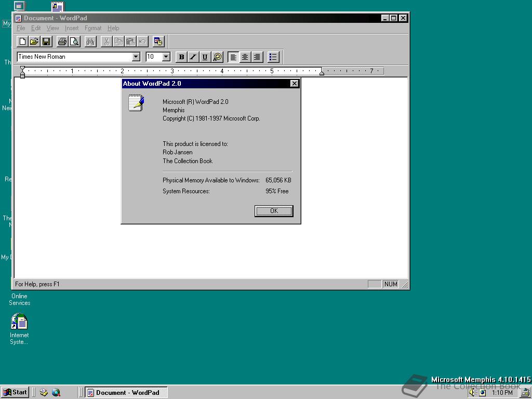Viewport: 532px width, 399px height.
Task: Click the Online Services desktop label
Action: [19, 300]
